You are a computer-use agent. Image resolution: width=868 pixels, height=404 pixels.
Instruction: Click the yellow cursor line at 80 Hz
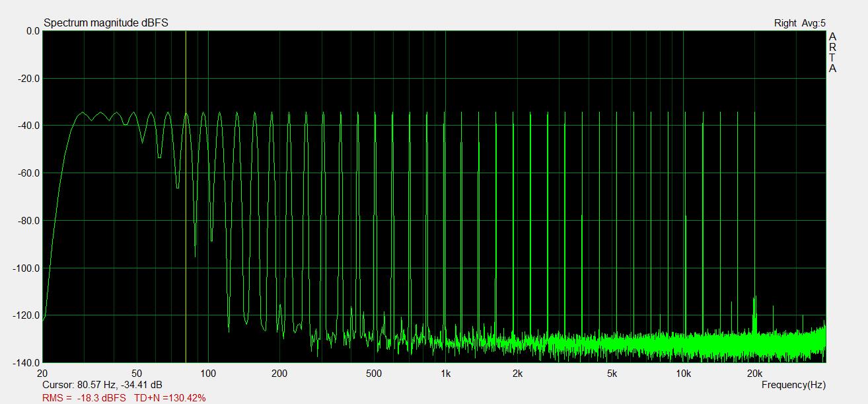(x=186, y=196)
